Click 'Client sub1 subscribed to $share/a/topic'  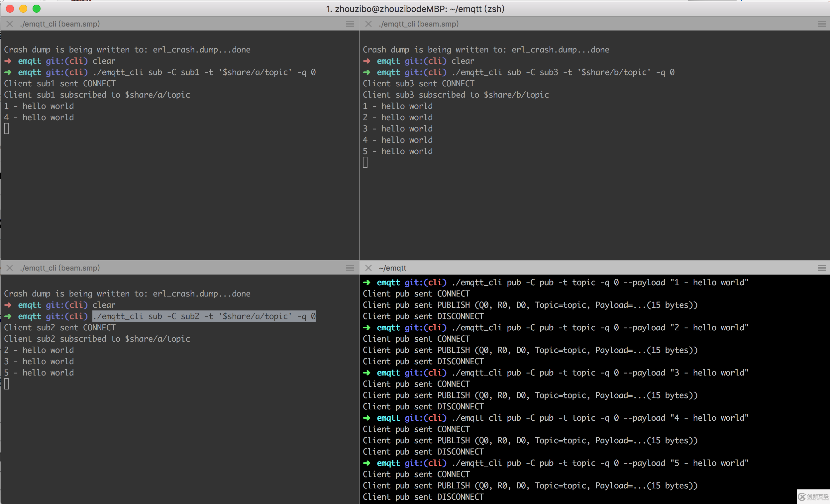point(97,95)
